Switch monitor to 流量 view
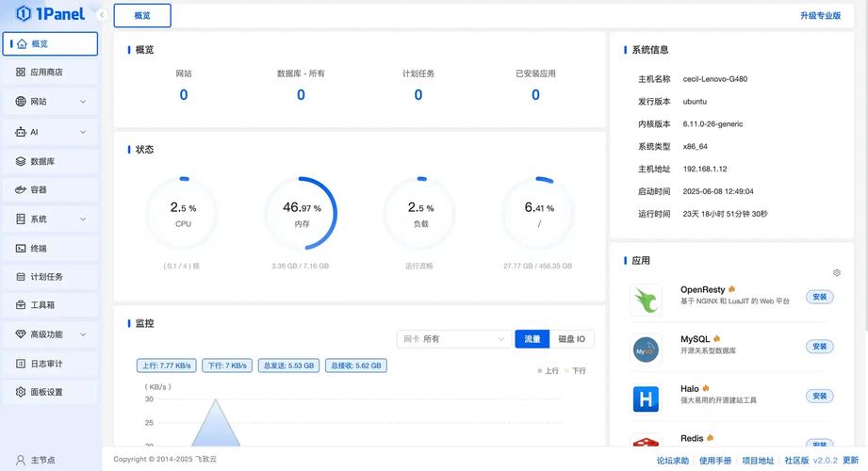Screen dimensions: 868x471 532,339
